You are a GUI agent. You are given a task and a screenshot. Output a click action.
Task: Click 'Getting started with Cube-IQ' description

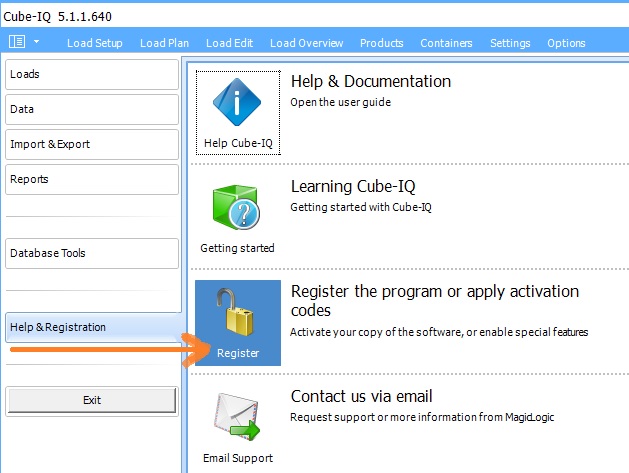pos(361,207)
